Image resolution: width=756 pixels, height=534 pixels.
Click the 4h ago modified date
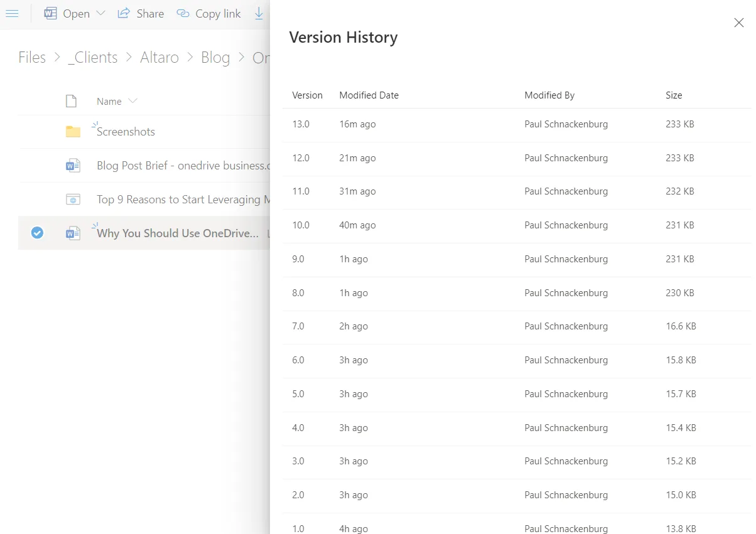click(354, 529)
